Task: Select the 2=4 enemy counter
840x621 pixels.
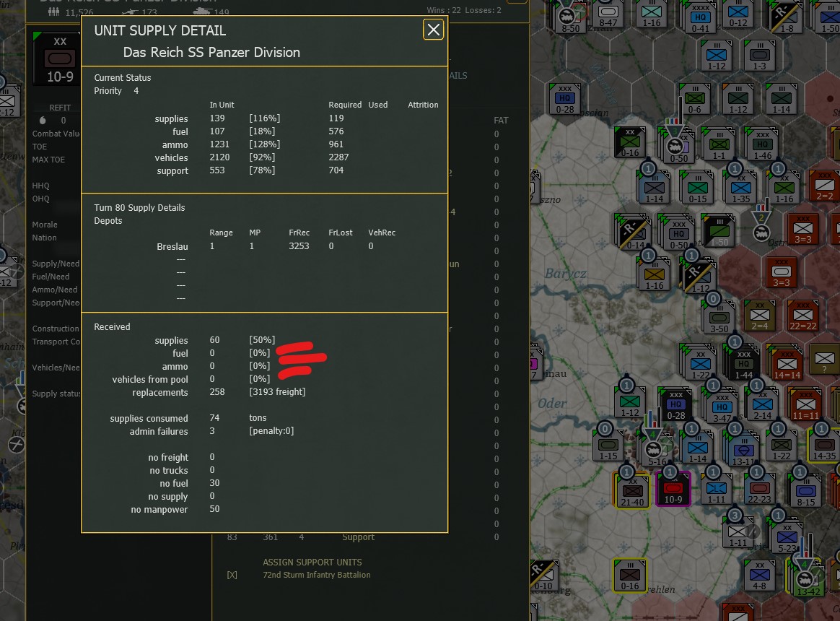Action: pyautogui.click(x=759, y=316)
